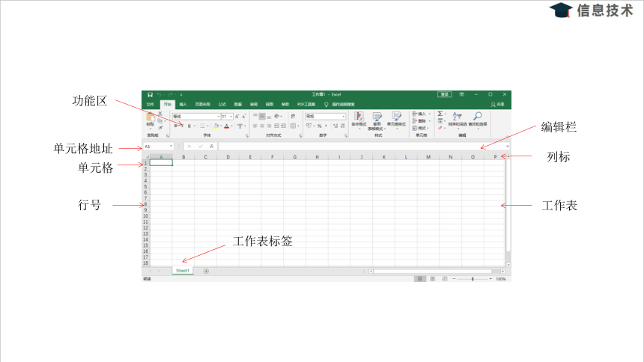Click the Cut scissors icon

(160, 113)
